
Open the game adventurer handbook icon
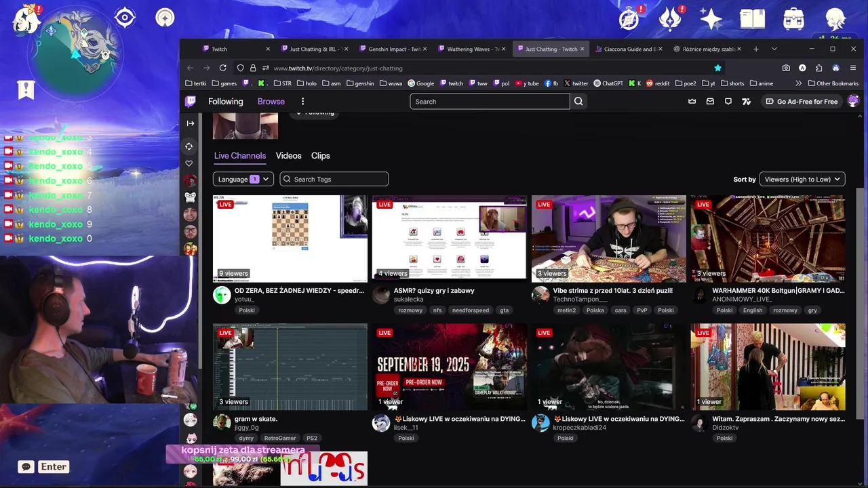tap(752, 18)
